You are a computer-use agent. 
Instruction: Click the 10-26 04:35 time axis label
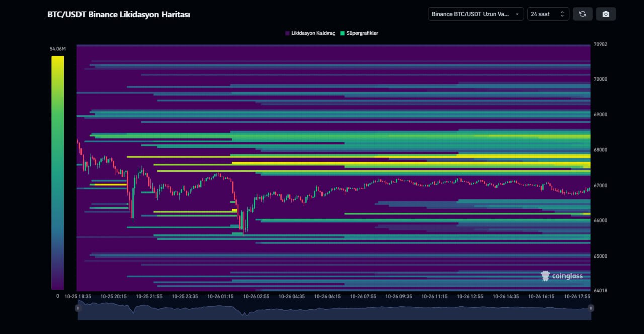[x=292, y=297]
